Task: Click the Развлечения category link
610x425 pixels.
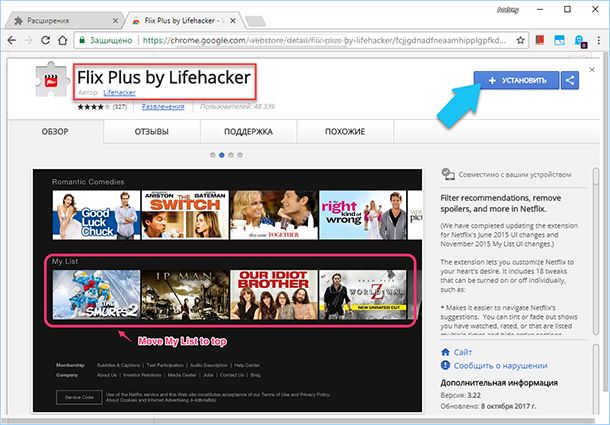Action: [x=163, y=106]
